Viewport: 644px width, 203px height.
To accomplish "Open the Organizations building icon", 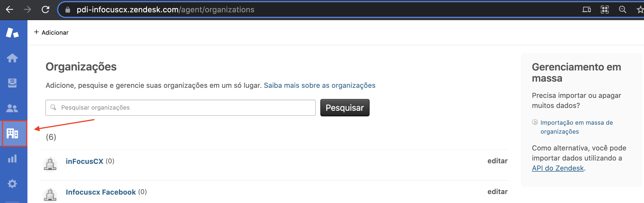I will pos(12,133).
